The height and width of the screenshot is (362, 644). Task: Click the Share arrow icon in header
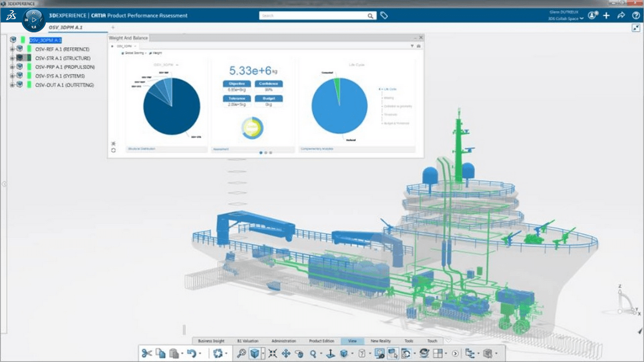pos(621,16)
